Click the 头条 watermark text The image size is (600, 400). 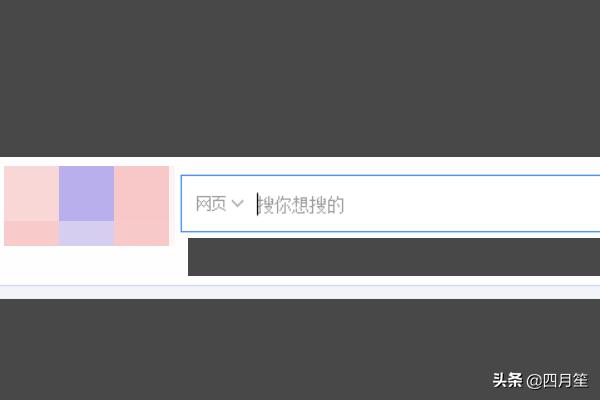coord(507,381)
